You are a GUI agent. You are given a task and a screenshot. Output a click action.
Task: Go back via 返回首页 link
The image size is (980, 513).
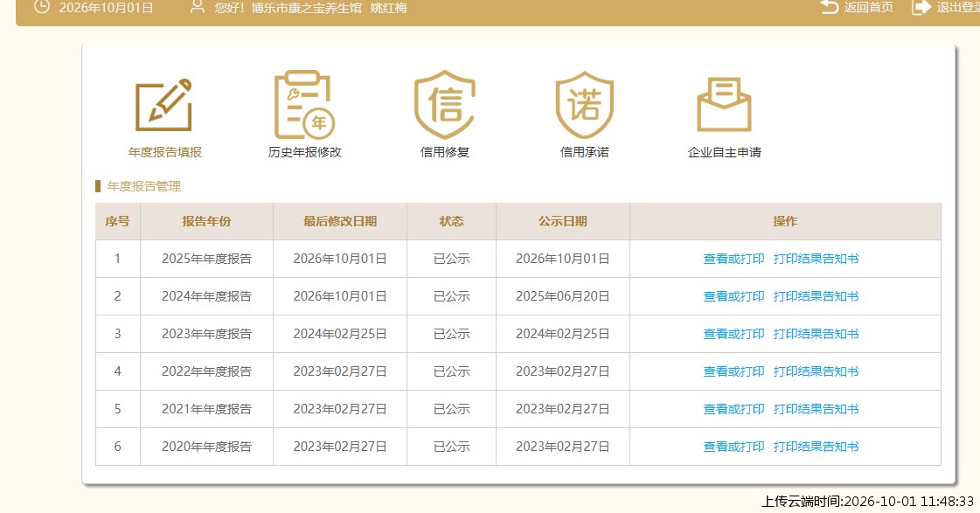pos(869,8)
